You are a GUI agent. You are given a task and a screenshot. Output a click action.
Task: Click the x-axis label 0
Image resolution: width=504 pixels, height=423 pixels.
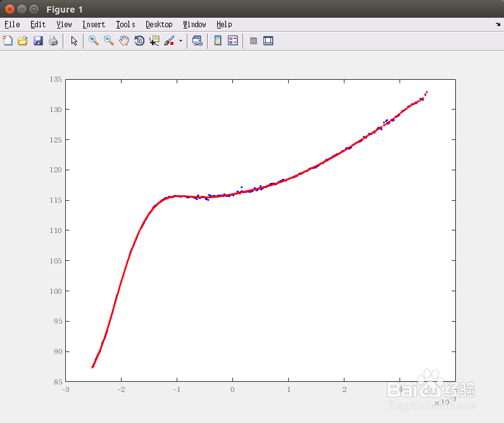pyautogui.click(x=232, y=389)
